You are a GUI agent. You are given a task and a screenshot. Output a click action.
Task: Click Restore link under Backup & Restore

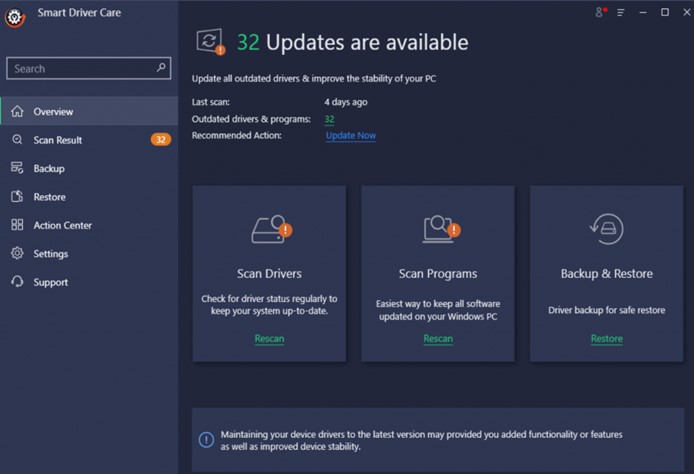606,339
